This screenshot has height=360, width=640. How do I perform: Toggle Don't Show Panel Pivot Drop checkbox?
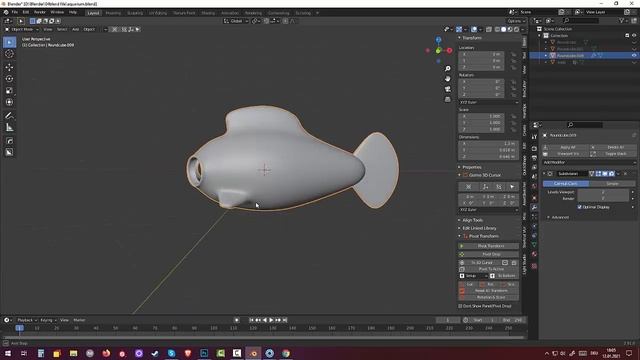click(460, 306)
